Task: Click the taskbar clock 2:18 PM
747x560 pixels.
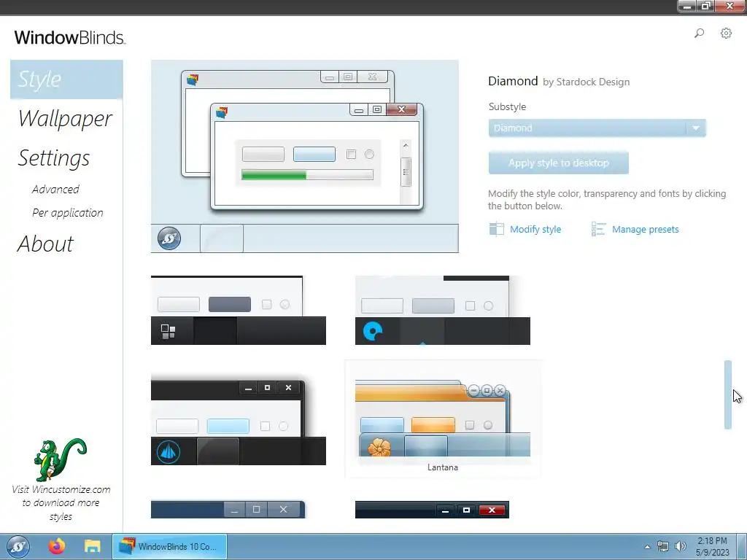Action: [712, 546]
